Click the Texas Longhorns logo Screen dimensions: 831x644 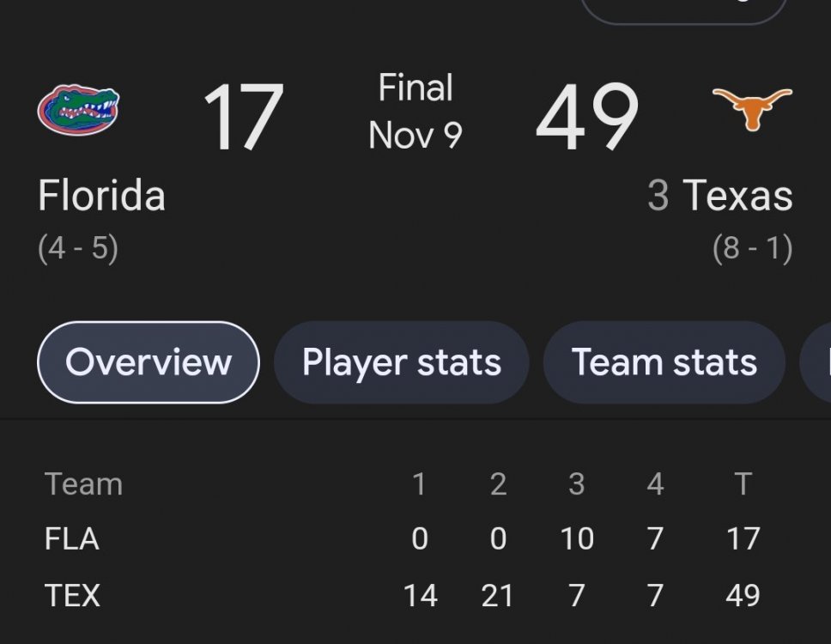tap(753, 108)
